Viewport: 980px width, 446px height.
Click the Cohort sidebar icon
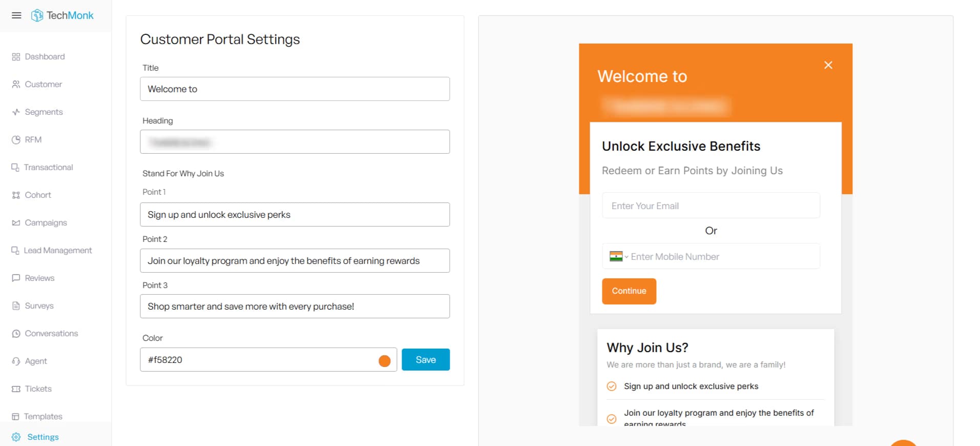tap(16, 195)
